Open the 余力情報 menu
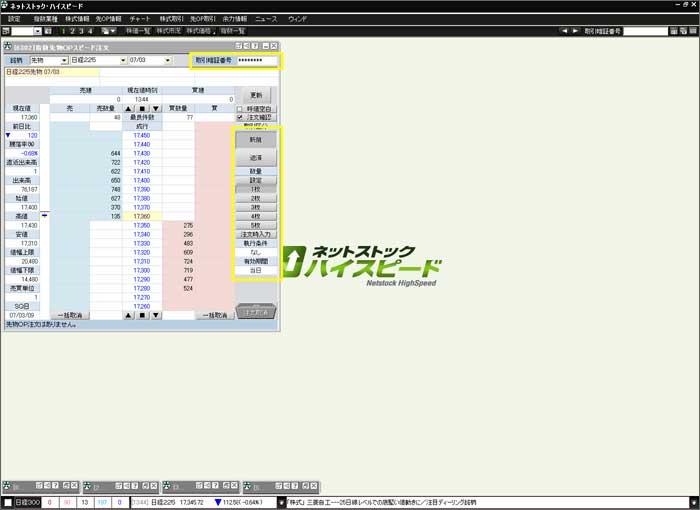 click(x=234, y=19)
